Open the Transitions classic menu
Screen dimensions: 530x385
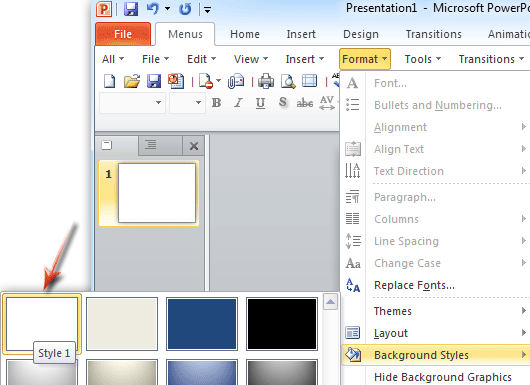tap(491, 59)
